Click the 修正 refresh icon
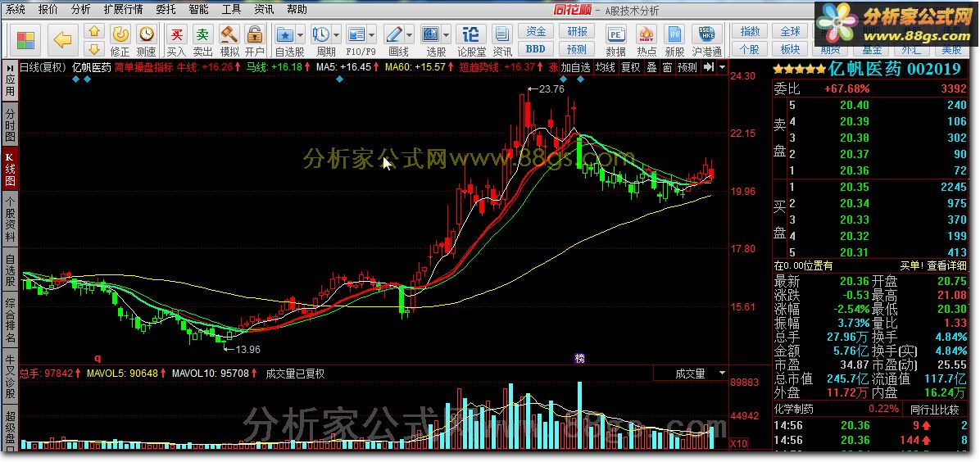This screenshot has width=980, height=462. click(x=120, y=34)
